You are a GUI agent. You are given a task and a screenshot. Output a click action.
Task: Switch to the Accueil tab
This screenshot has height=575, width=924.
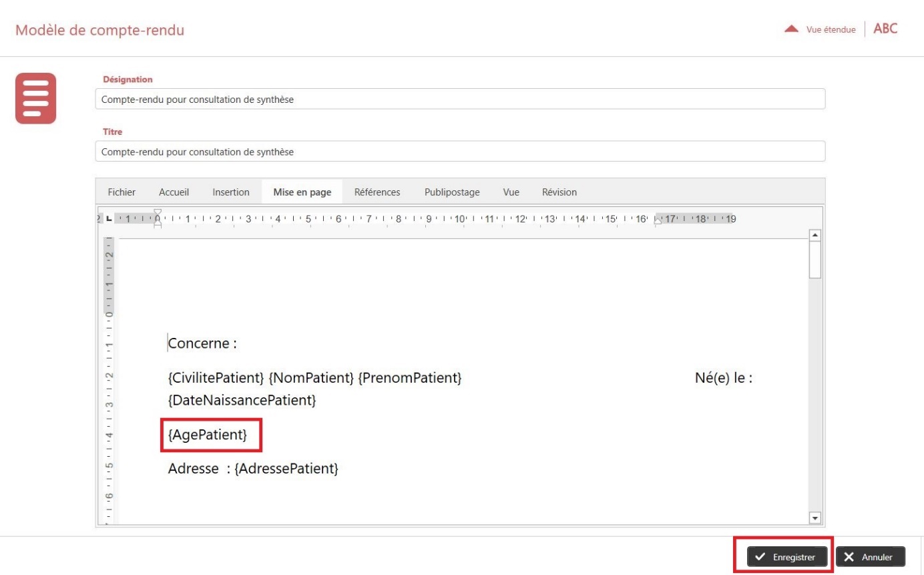(174, 192)
